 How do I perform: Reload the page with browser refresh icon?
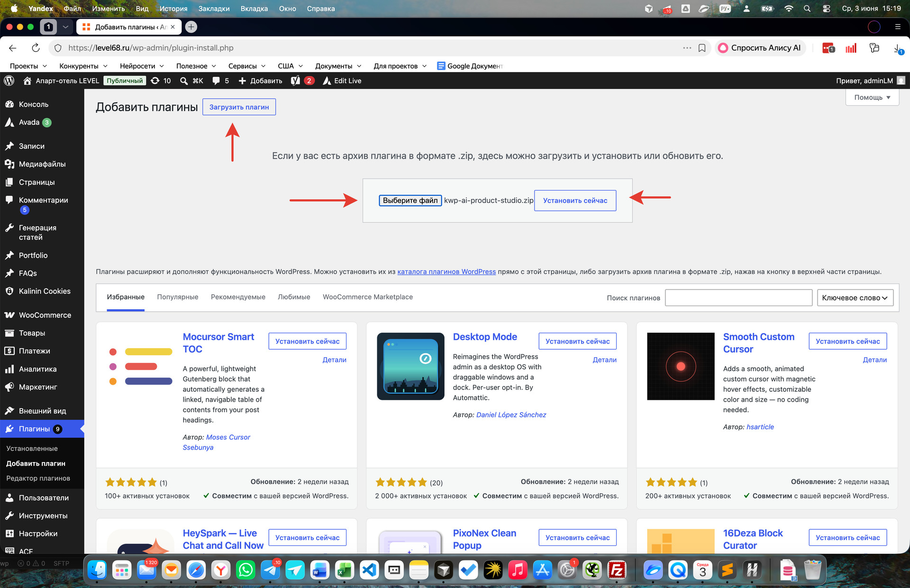(x=36, y=48)
